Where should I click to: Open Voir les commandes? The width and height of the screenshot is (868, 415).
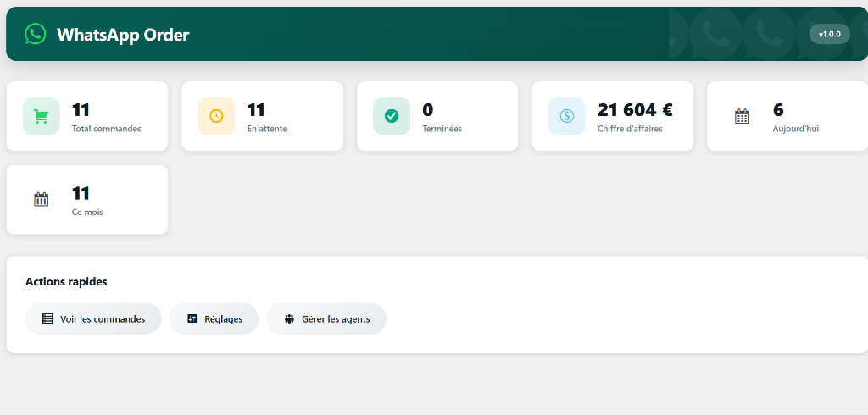point(93,319)
